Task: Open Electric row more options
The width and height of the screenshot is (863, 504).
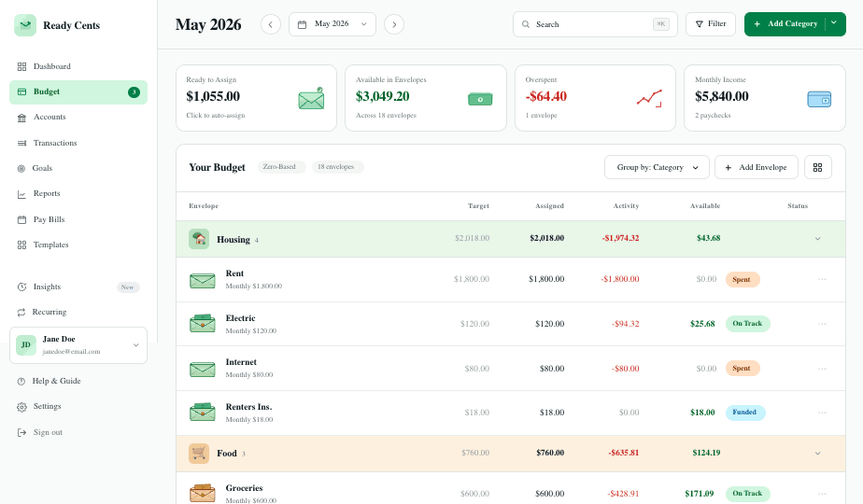Action: 822,324
